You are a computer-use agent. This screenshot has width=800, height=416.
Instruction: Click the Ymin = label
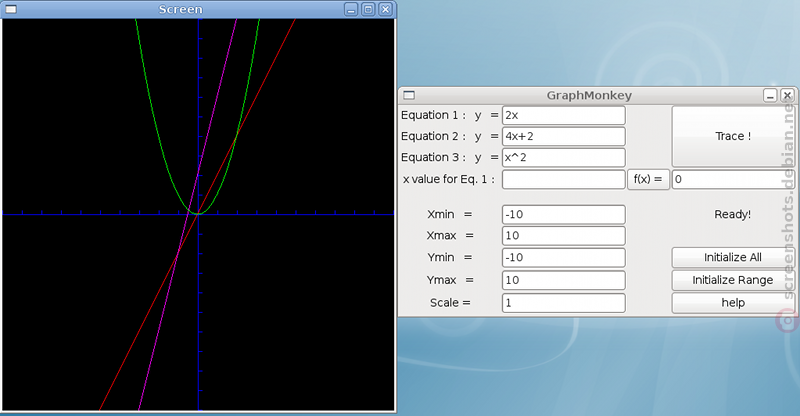449,257
